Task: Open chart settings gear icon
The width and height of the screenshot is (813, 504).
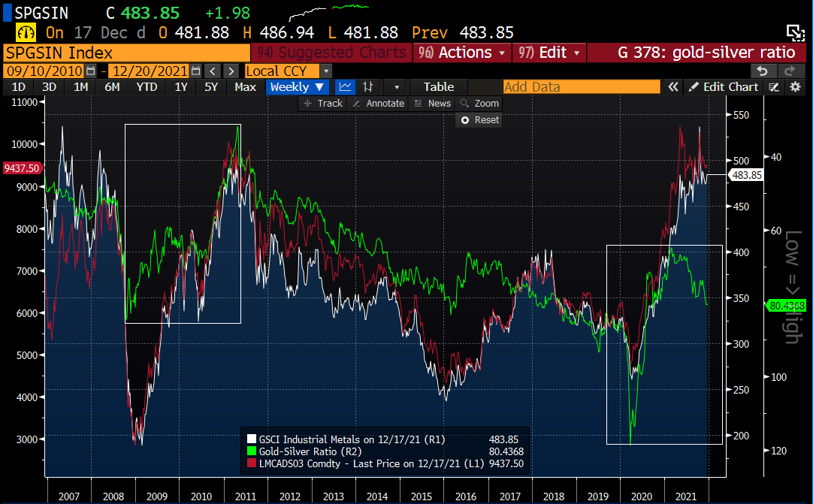Action: tap(796, 87)
